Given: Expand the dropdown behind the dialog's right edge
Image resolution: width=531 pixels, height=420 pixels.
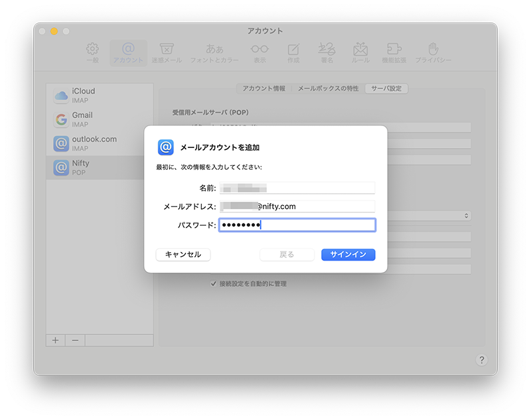Looking at the screenshot, I should pyautogui.click(x=466, y=216).
